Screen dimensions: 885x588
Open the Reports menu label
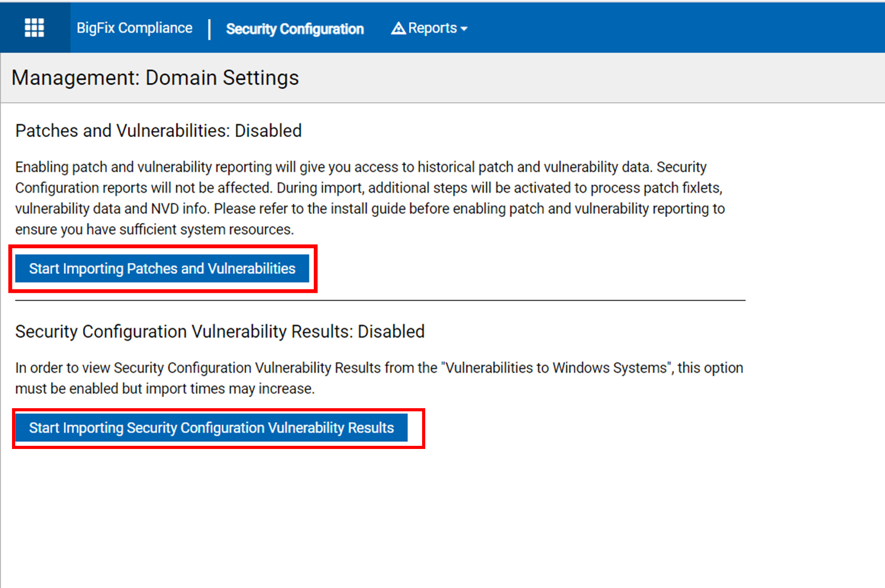coord(432,28)
